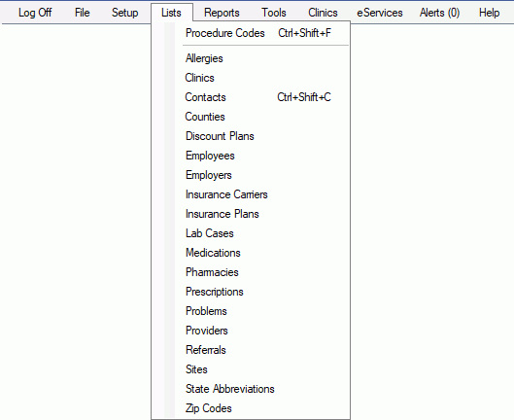Viewport: 514px width, 420px height.
Task: Click the Log Off menu bar item
Action: click(35, 13)
